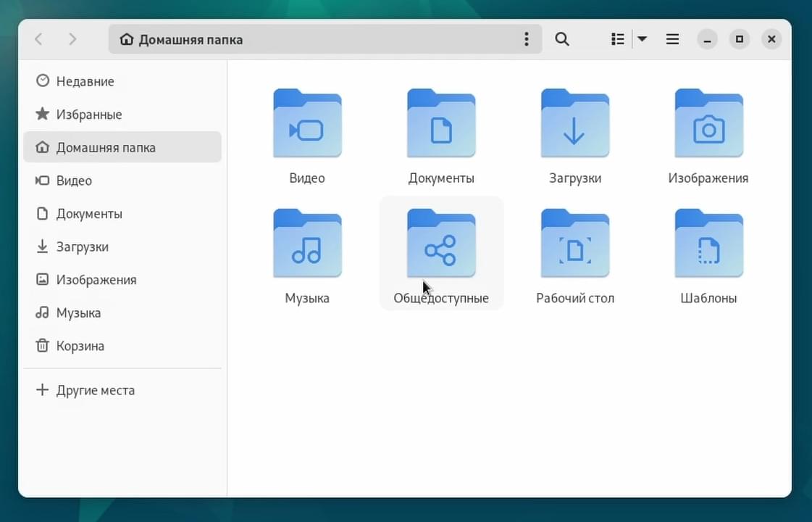Click the Шаблоны folder name
This screenshot has width=812, height=522.
tap(708, 298)
